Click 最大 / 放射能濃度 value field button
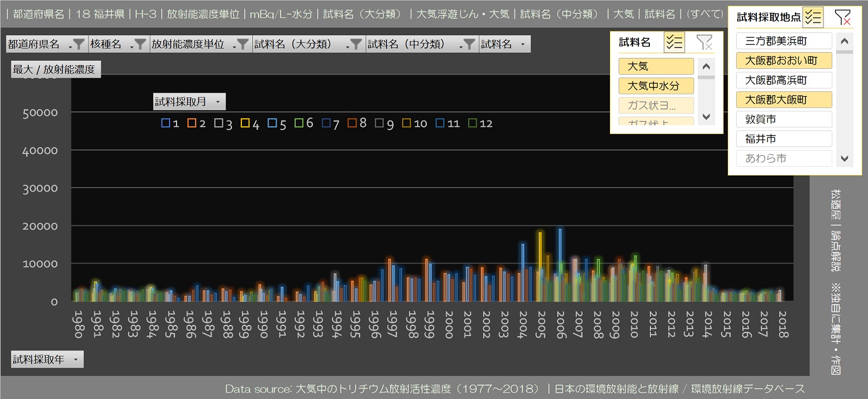The height and width of the screenshot is (399, 868). [56, 69]
